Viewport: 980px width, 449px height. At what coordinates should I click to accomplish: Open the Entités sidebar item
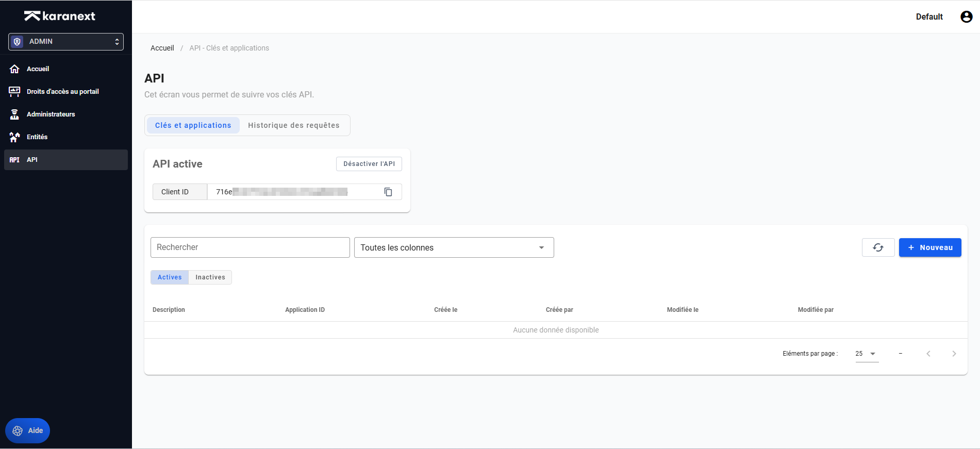click(x=37, y=137)
